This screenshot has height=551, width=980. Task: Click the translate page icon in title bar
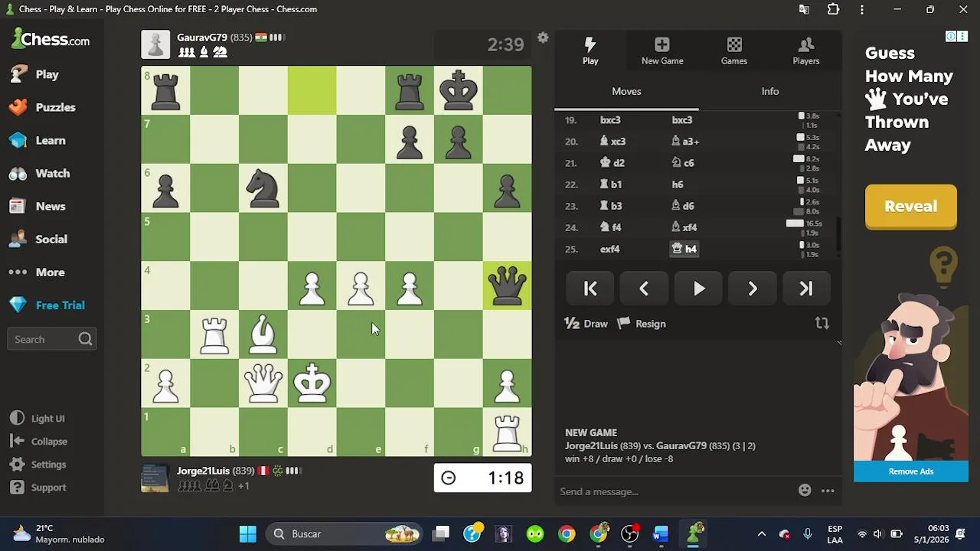[x=804, y=9]
